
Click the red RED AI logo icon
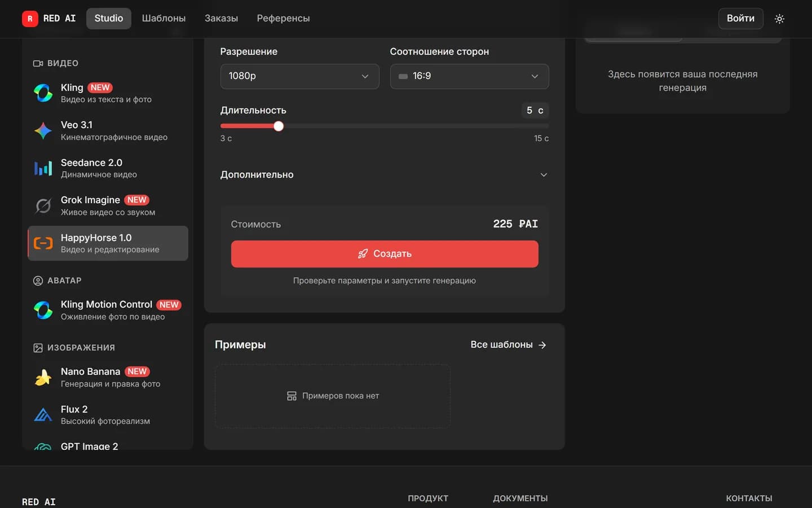[30, 19]
